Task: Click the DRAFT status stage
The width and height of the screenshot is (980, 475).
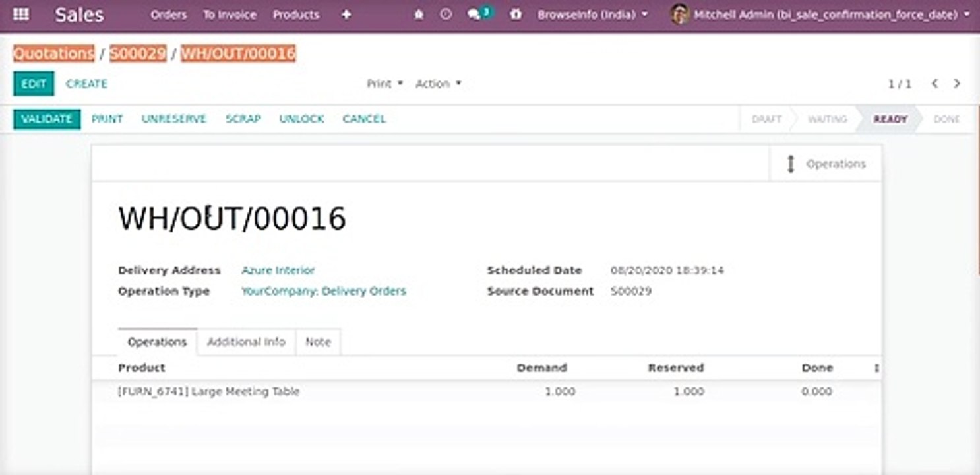Action: pos(766,119)
